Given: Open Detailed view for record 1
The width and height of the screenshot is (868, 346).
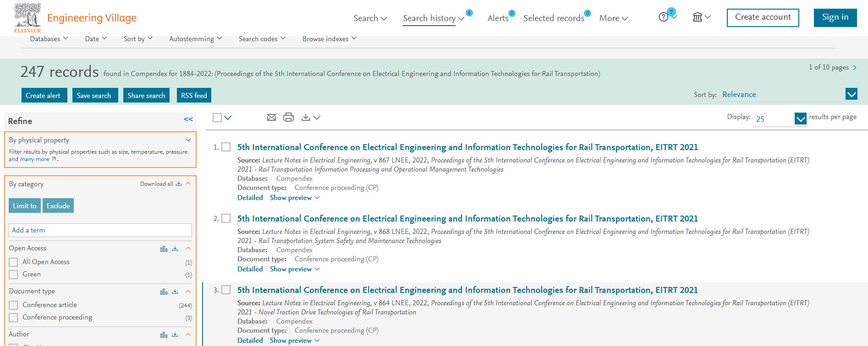Looking at the screenshot, I should coord(250,198).
